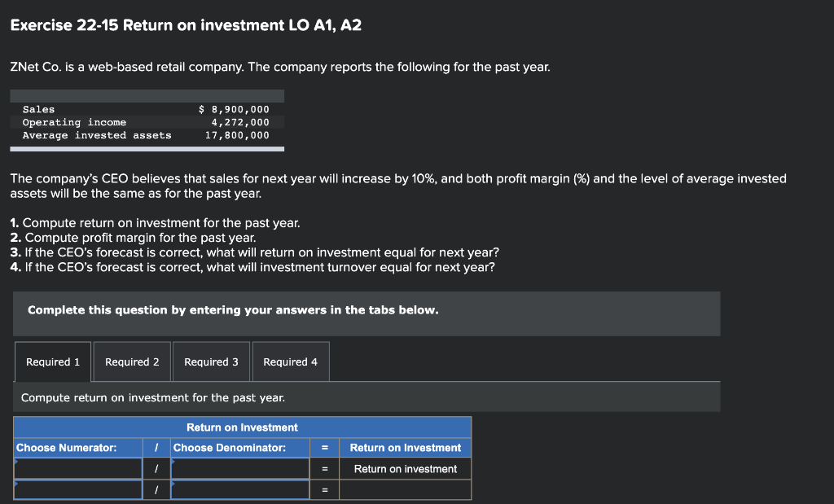The image size is (834, 504).
Task: Select the Required 1 tab
Action: click(52, 361)
